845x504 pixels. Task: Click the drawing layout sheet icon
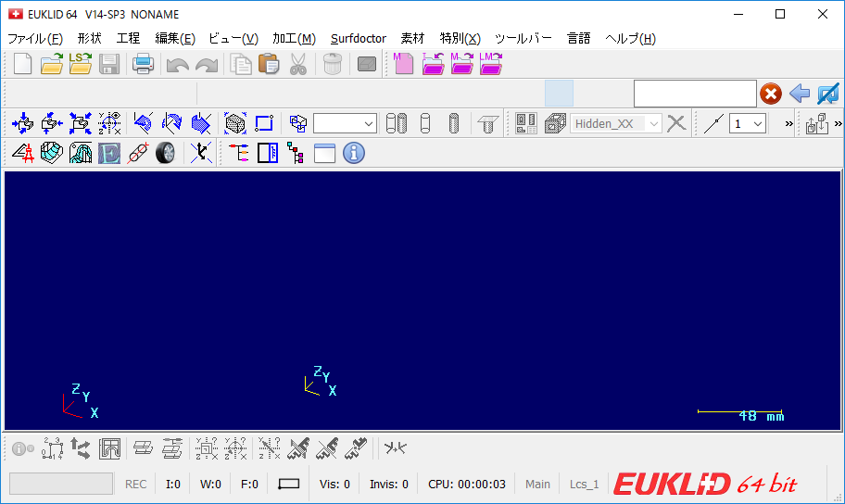click(x=526, y=123)
